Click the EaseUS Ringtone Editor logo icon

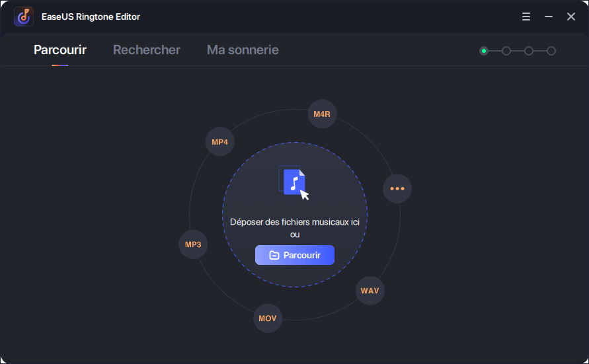click(x=24, y=17)
